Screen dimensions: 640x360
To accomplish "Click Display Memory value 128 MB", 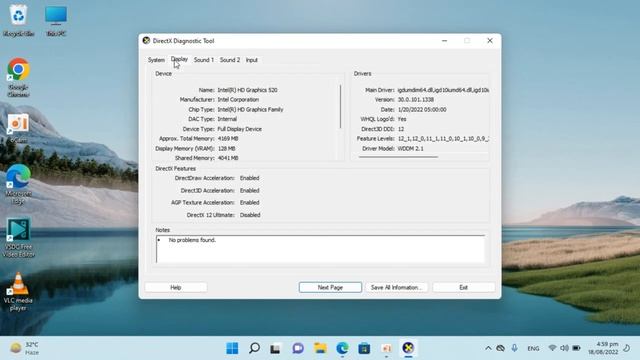I will coord(226,149).
